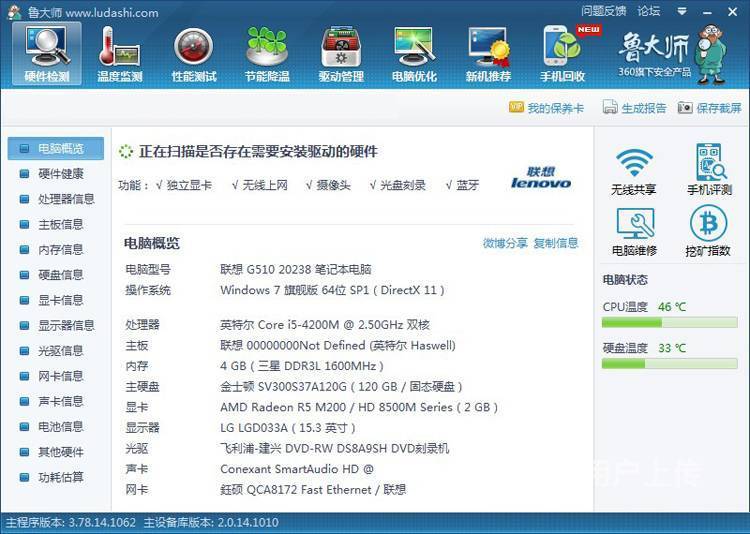Click the 硬盘温度 progress bar

coord(669,364)
